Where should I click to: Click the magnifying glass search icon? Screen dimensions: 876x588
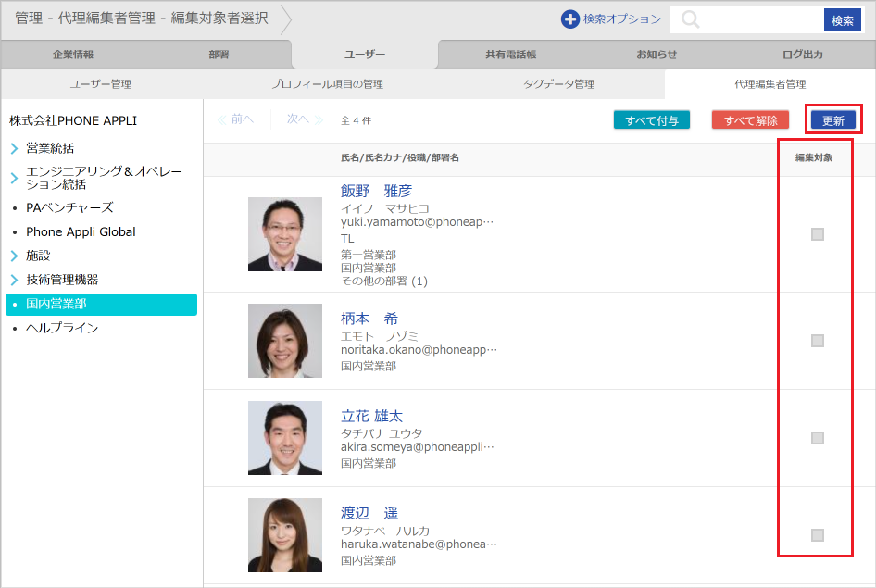(x=690, y=20)
